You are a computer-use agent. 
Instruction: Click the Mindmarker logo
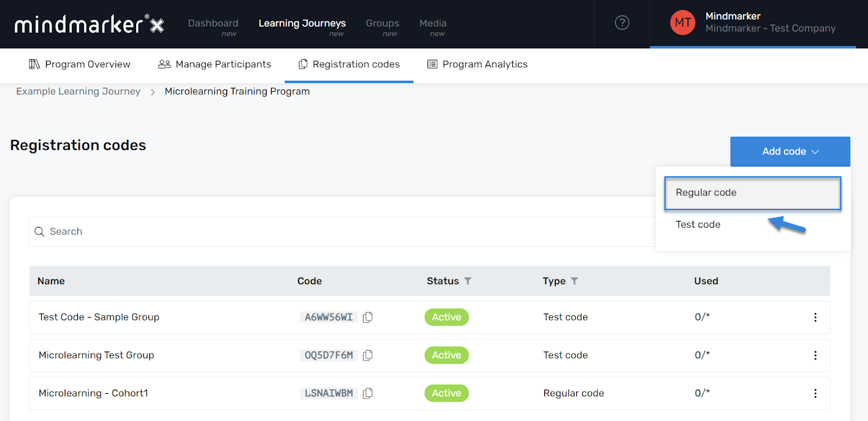click(x=90, y=24)
